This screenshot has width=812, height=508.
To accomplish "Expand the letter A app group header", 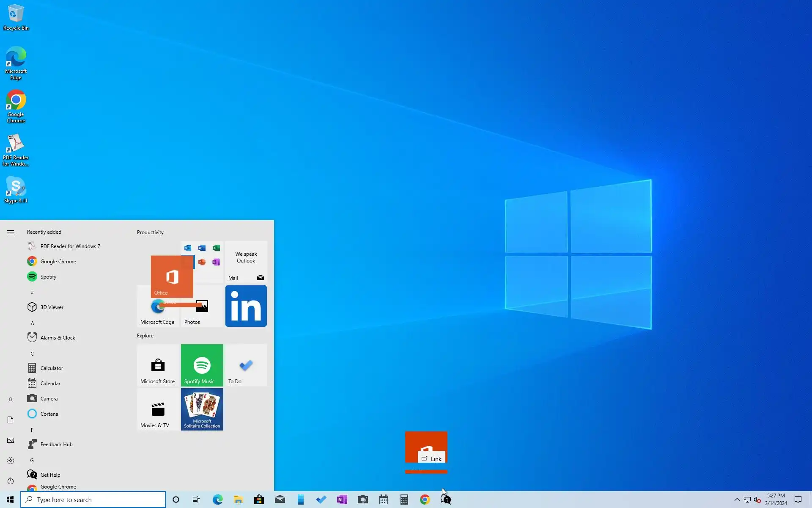I will pos(32,323).
